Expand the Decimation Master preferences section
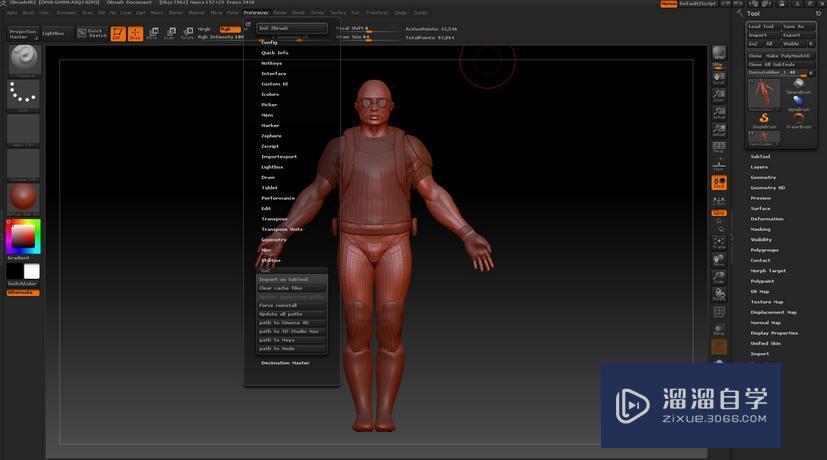The width and height of the screenshot is (827, 460). (285, 363)
